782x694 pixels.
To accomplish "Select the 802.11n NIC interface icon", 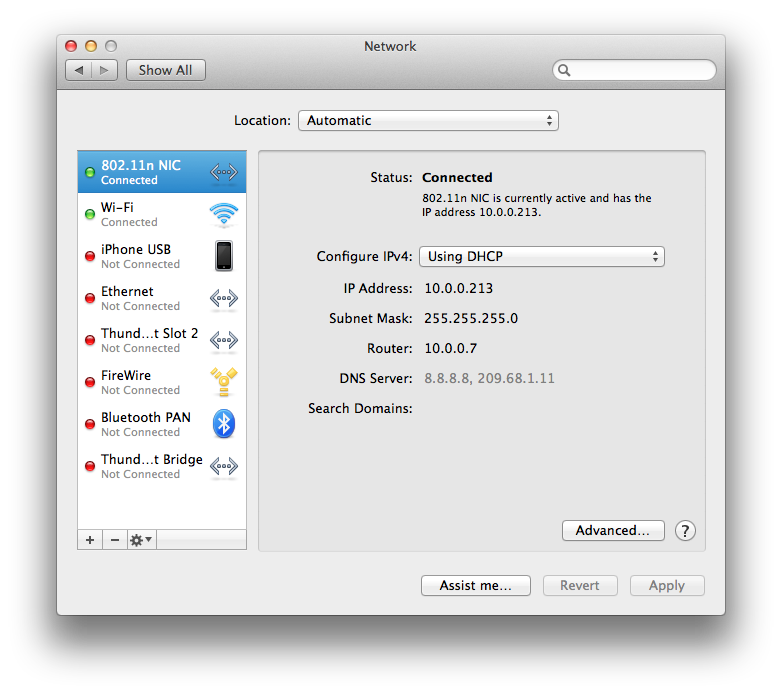I will coord(224,173).
